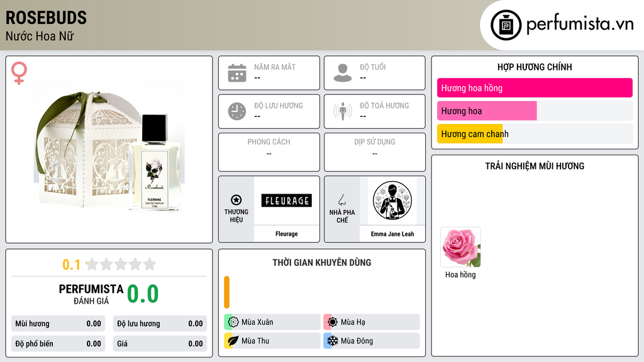The width and height of the screenshot is (644, 362).
Task: Click the leaf icon for Mùa Thu
Action: (x=233, y=341)
